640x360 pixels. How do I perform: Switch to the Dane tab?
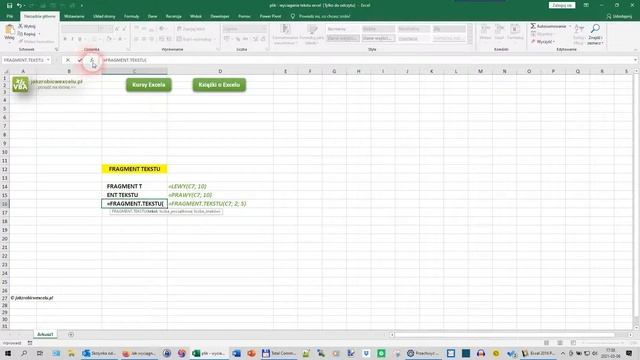[152, 16]
